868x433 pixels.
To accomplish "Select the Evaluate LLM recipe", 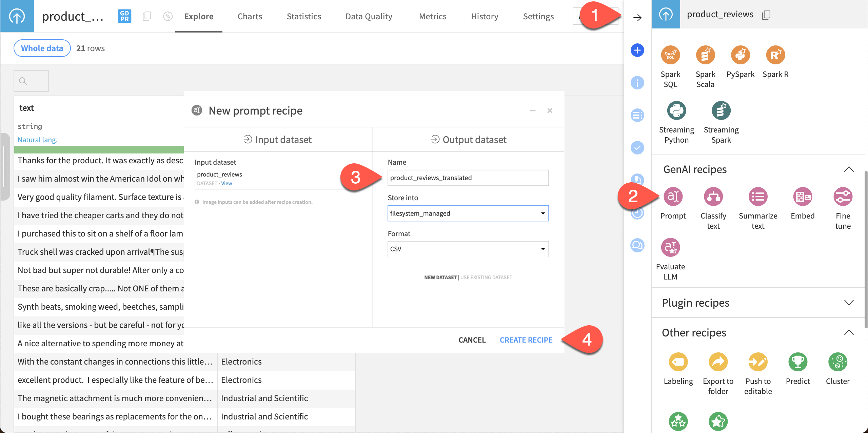I will [x=671, y=247].
